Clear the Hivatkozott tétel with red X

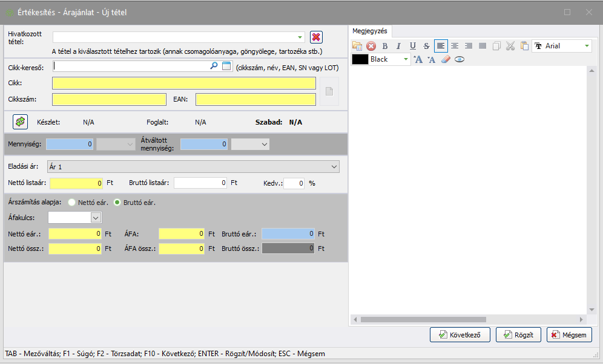(316, 37)
